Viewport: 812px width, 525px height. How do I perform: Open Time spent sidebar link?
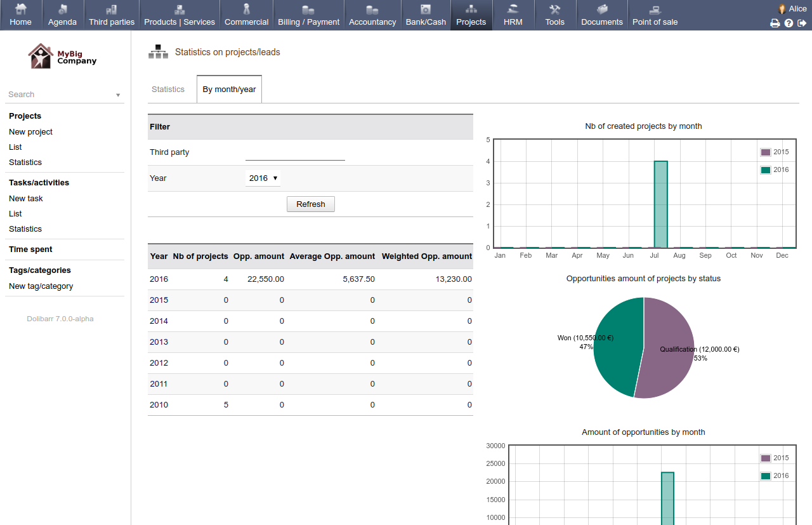coord(30,249)
